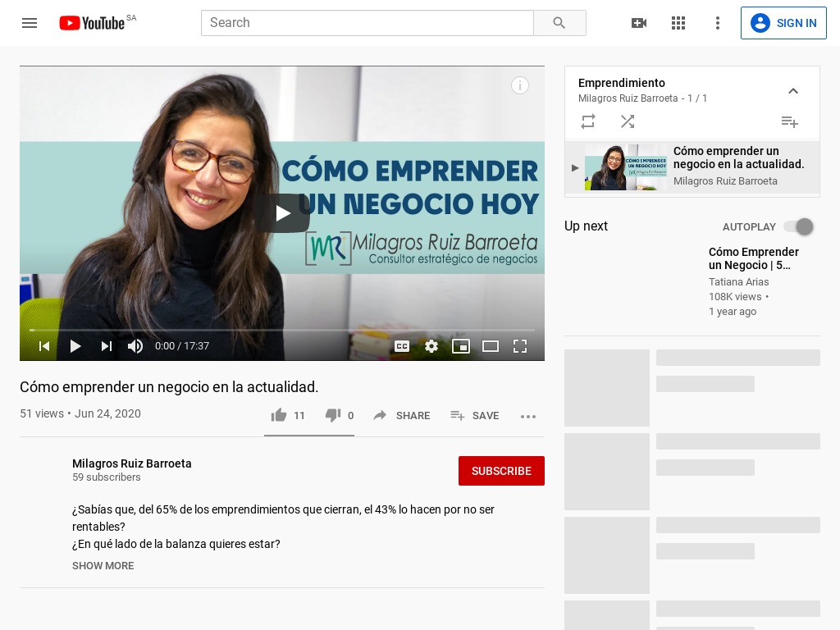Turn on closed captions
The width and height of the screenshot is (840, 630).
(x=402, y=346)
